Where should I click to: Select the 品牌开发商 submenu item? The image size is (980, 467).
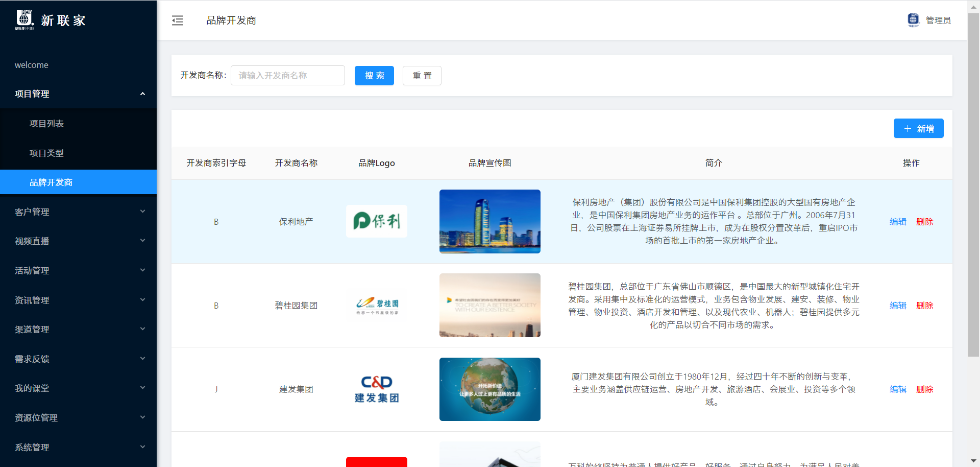[78, 182]
